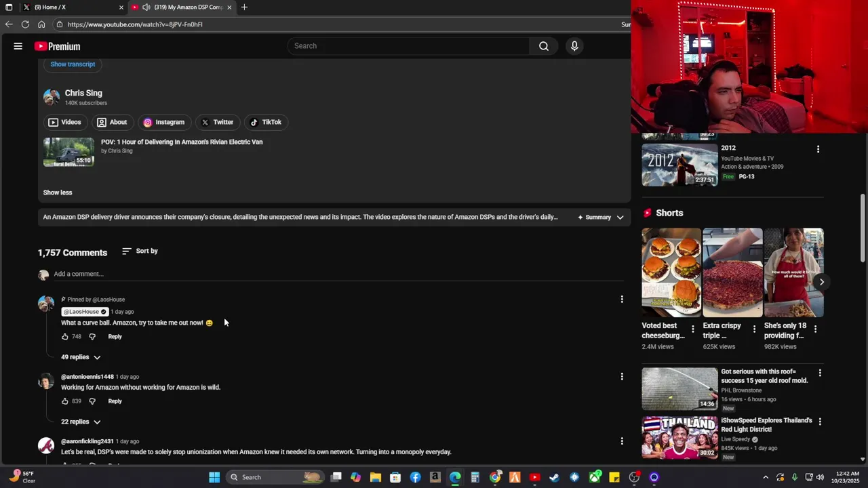Open iShowSpeed Thailand video thumbnail

pos(679,438)
